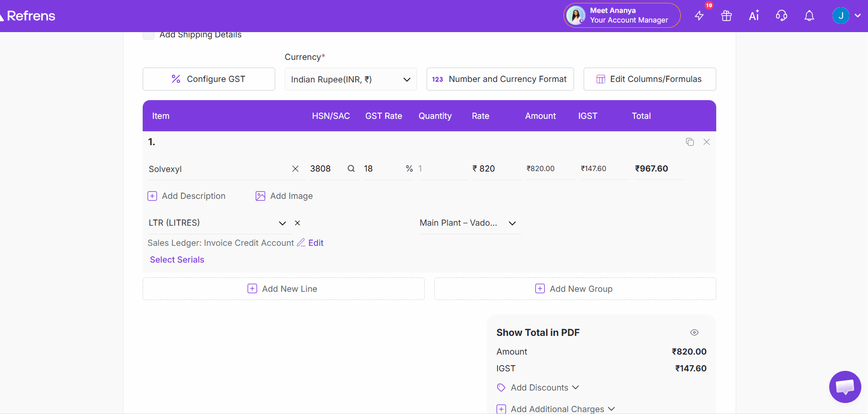Open the Currency dropdown Indian Rupee
The width and height of the screenshot is (868, 414).
(350, 80)
